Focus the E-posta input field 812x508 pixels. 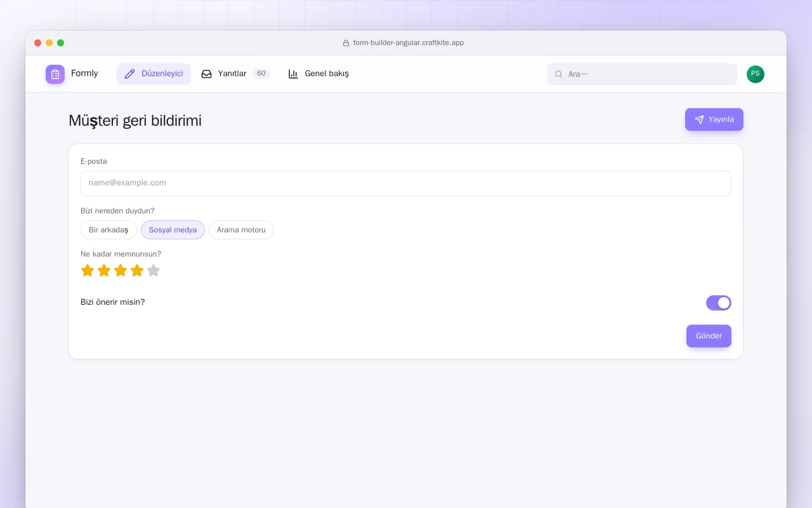406,184
